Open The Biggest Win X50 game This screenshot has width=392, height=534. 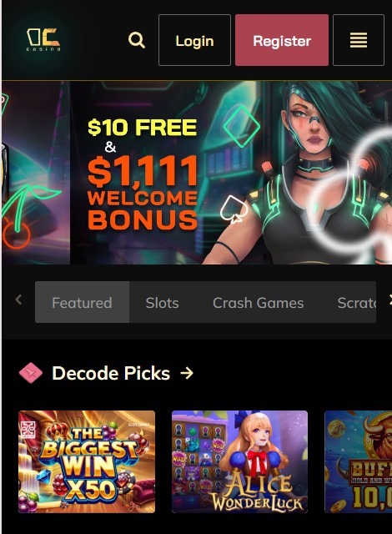[87, 461]
